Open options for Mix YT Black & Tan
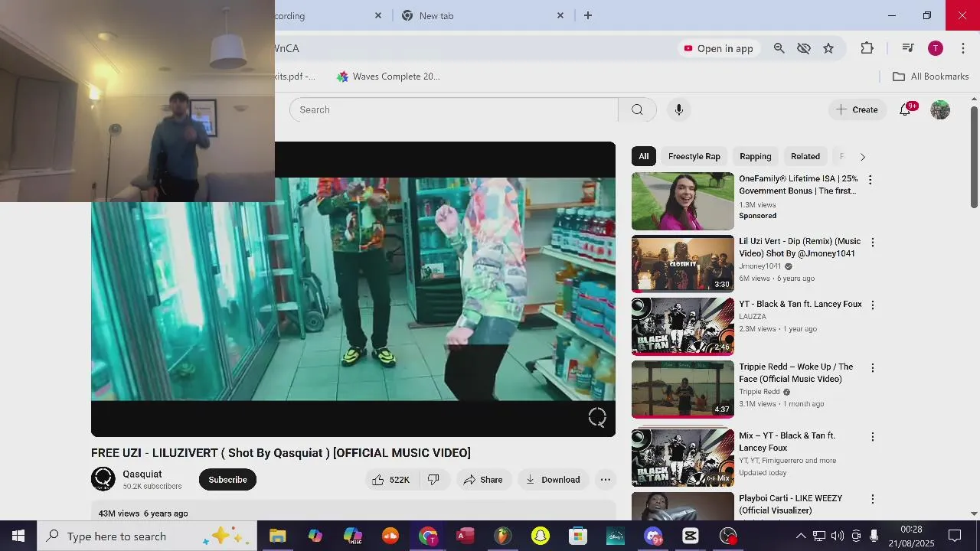The image size is (980, 551). point(872,437)
